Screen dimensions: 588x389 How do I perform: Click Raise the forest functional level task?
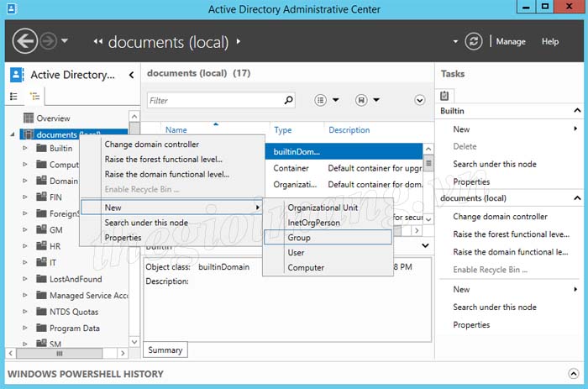coord(511,234)
